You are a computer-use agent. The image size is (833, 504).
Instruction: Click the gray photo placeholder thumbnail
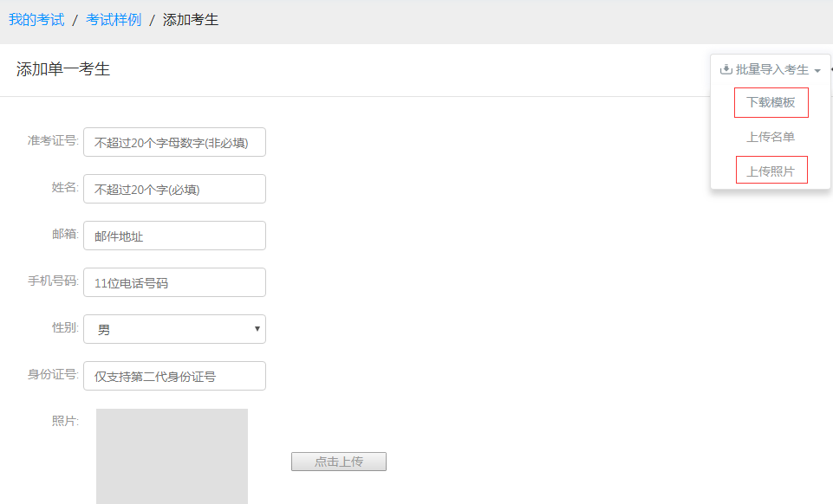pyautogui.click(x=172, y=456)
